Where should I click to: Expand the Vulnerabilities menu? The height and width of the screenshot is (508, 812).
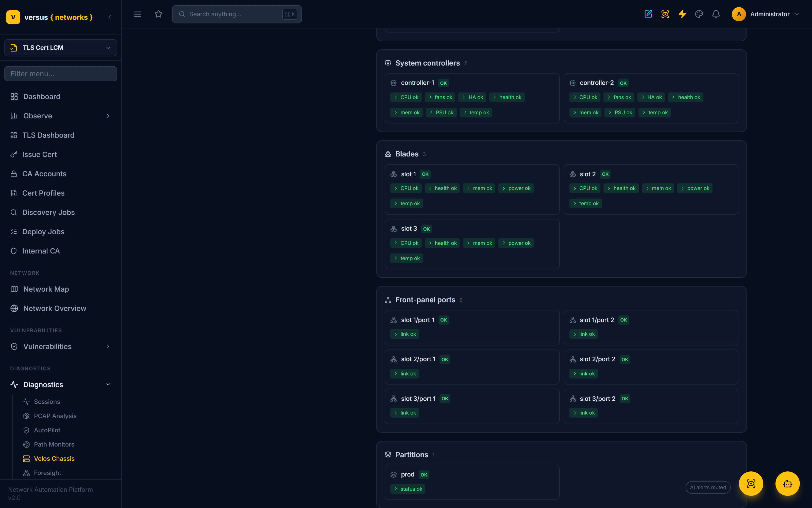[61, 346]
